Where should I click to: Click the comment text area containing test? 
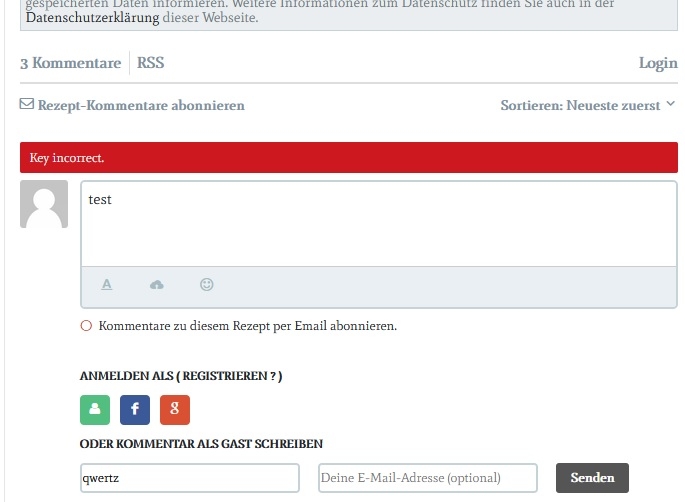pos(378,224)
